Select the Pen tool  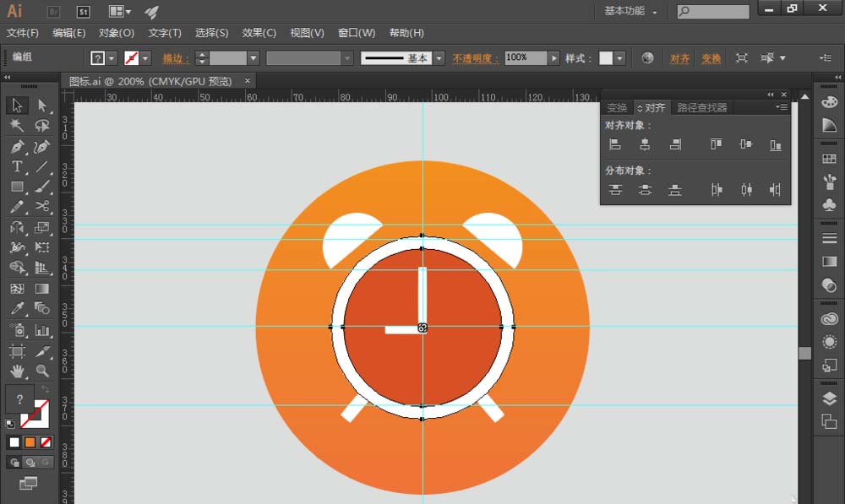[x=17, y=146]
